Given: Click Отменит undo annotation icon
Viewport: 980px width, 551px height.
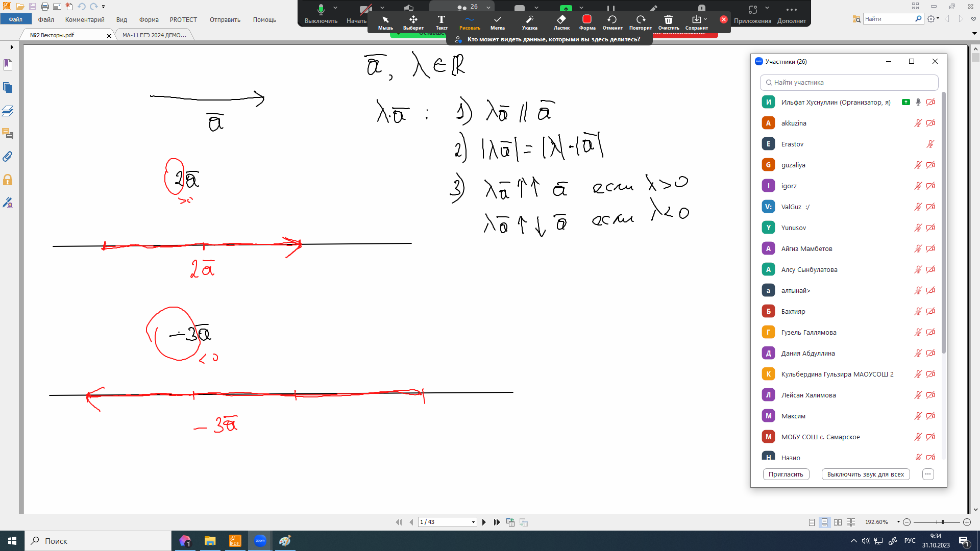Looking at the screenshot, I should tap(612, 21).
